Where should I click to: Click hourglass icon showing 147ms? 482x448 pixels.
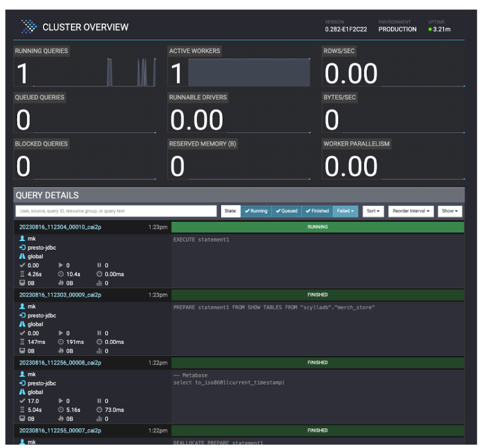(22, 342)
